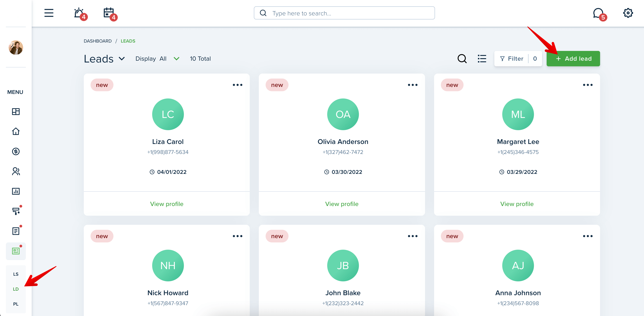Open contacts people icon in sidebar

(16, 171)
